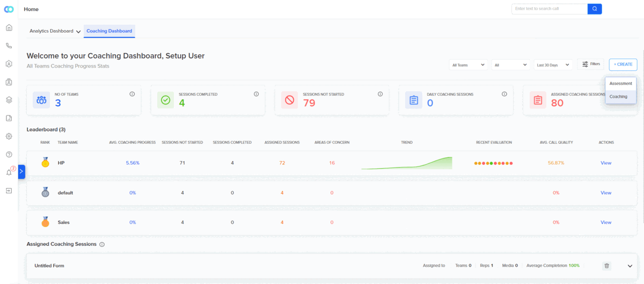Click the call search text field
Image resolution: width=644 pixels, height=284 pixels.
(550, 9)
